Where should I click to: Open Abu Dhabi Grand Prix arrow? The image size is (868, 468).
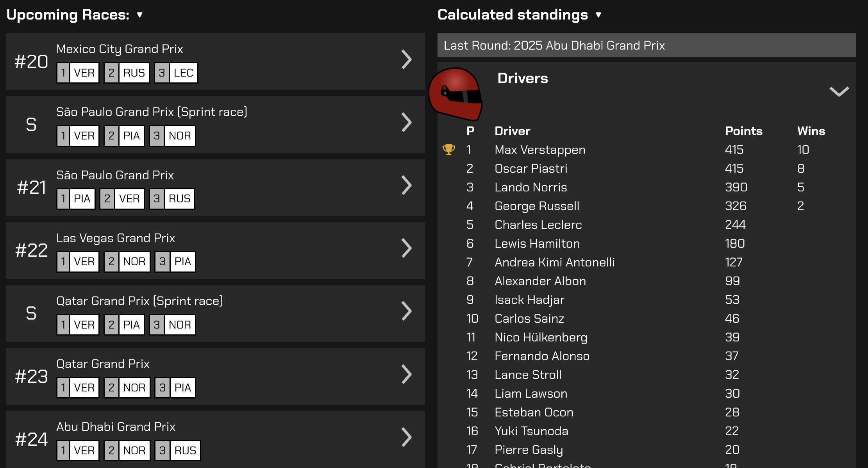[407, 437]
